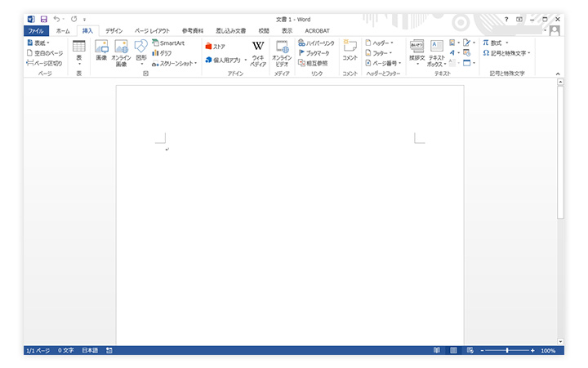Click the 0 文字 word count

(65, 350)
